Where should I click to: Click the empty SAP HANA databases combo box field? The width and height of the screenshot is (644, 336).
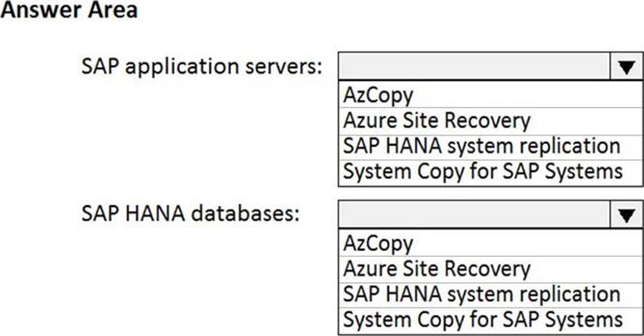coord(474,214)
